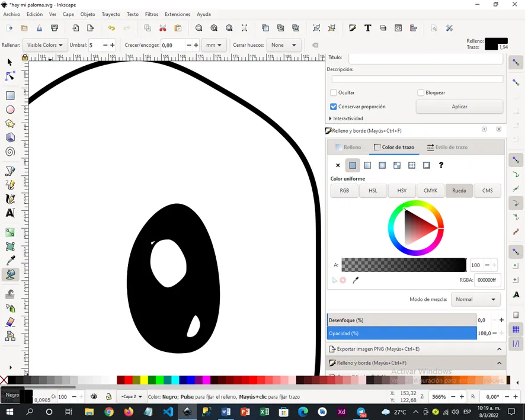
Task: Open the Print icon in toolbar
Action: (55, 28)
